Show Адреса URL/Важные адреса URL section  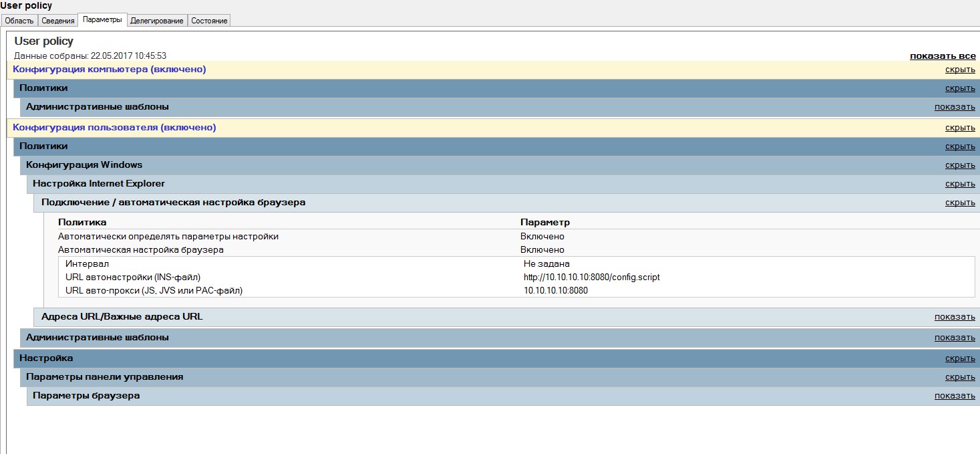(955, 316)
